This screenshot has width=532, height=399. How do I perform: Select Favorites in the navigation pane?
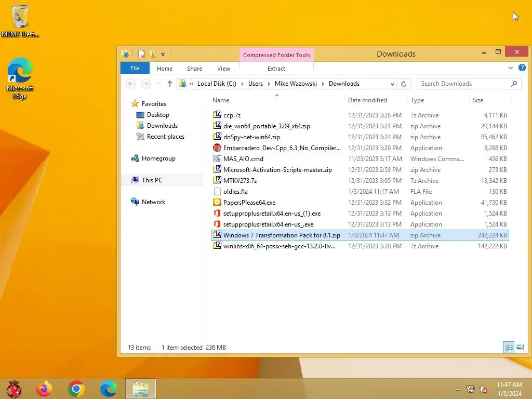click(x=149, y=103)
